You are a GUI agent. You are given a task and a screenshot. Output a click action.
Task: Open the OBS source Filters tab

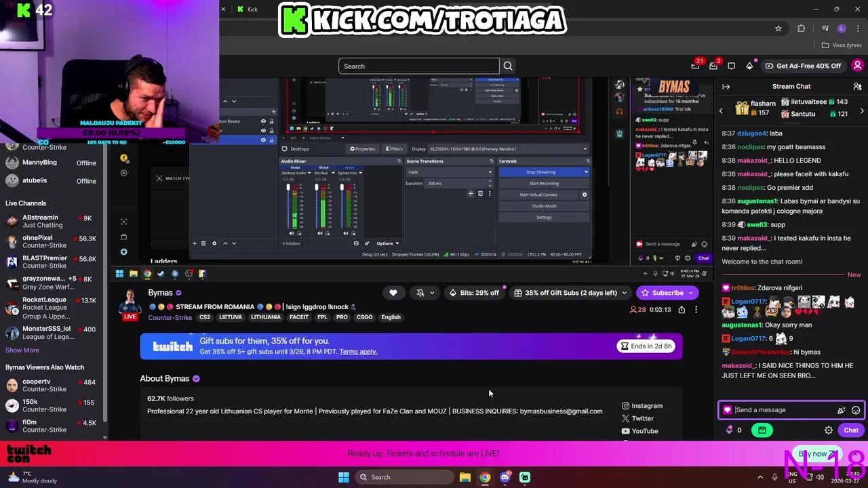(394, 149)
